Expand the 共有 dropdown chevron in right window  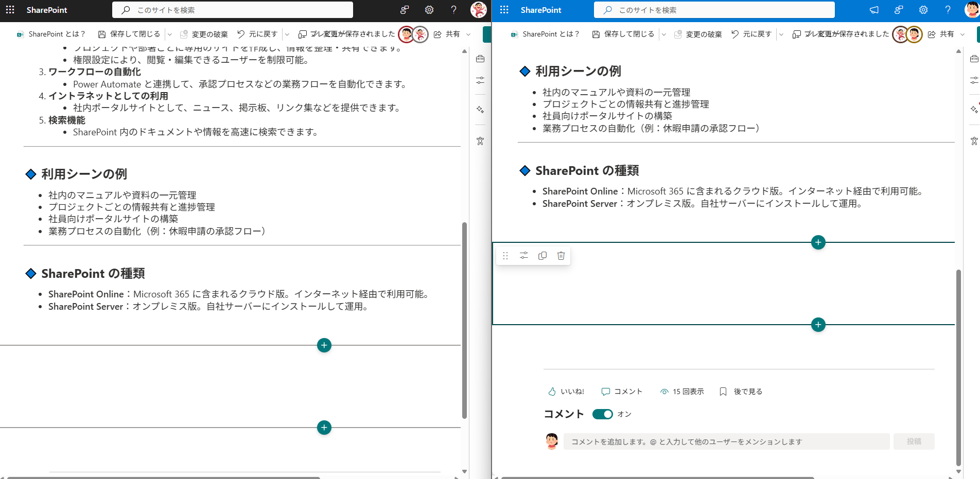point(962,34)
